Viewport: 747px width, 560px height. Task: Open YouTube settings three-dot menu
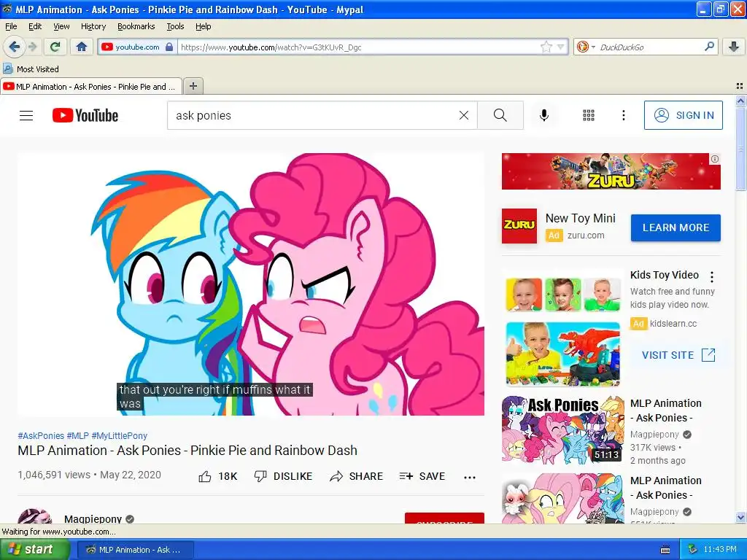623,115
